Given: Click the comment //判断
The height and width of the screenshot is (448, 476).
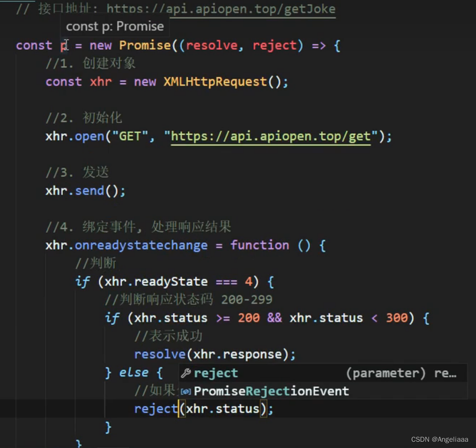Looking at the screenshot, I should 96,263.
